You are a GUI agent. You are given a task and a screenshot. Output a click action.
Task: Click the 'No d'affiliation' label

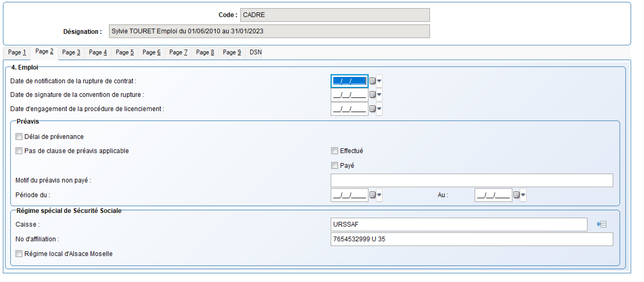[37, 239]
